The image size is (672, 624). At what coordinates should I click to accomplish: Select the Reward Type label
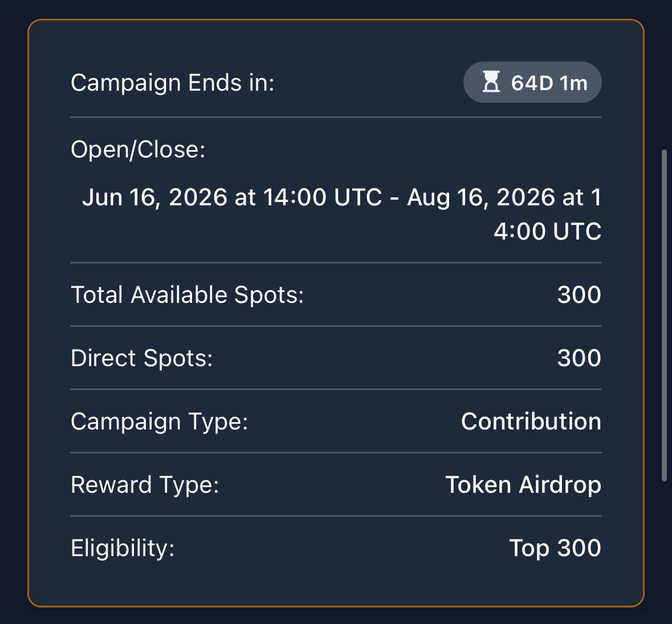coord(145,485)
